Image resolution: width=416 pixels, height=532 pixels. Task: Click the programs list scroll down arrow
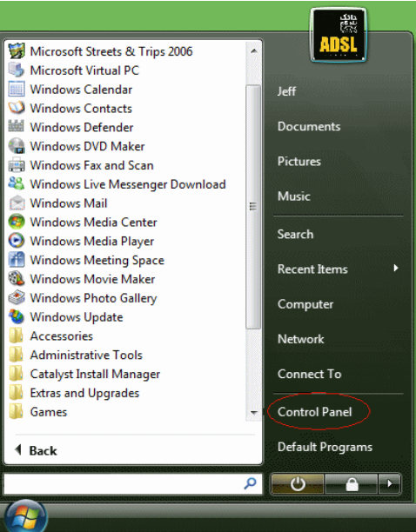pyautogui.click(x=253, y=412)
